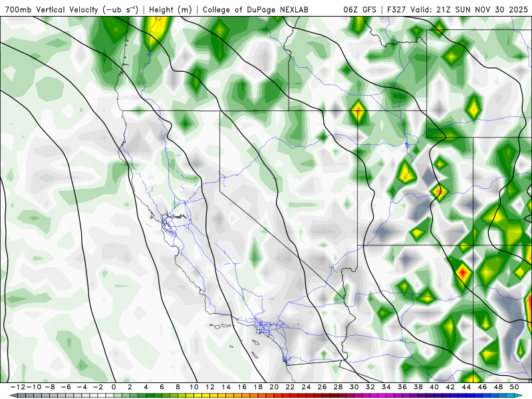The height and width of the screenshot is (399, 532).
Task: Click the "20" color scale label
Action: click(x=274, y=387)
